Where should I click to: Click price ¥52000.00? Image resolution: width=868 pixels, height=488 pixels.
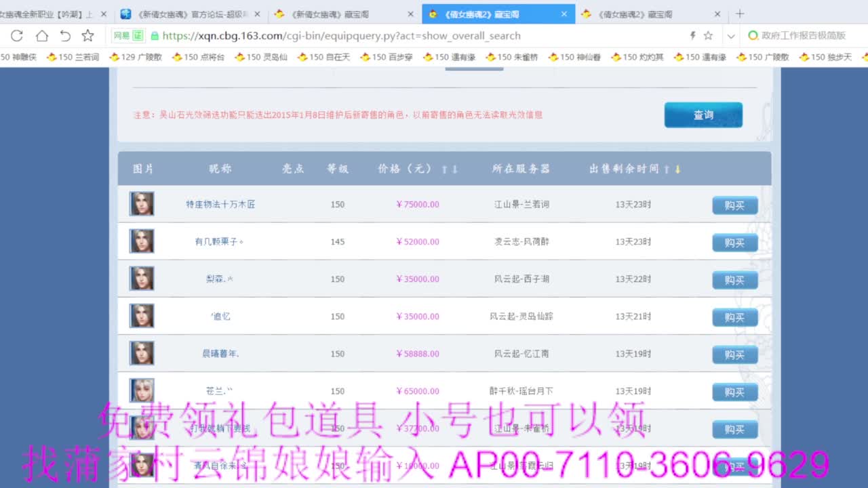[x=418, y=241]
